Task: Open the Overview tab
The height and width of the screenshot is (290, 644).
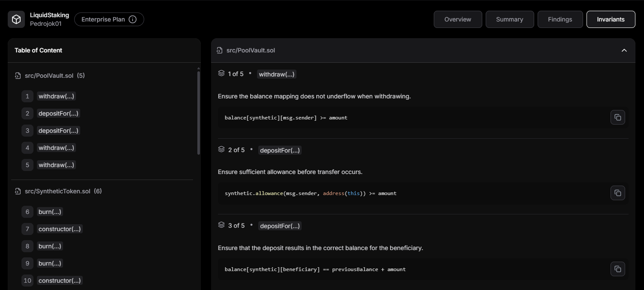Action: pos(458,19)
